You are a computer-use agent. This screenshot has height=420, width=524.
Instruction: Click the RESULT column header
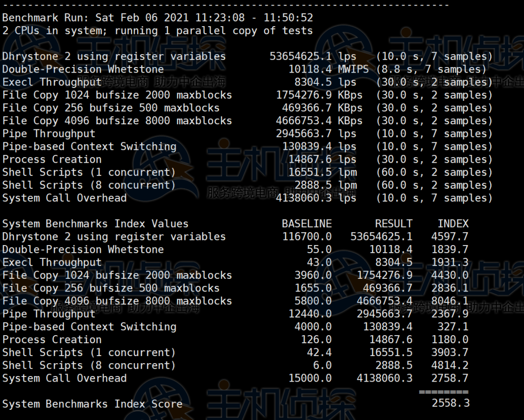pyautogui.click(x=394, y=224)
